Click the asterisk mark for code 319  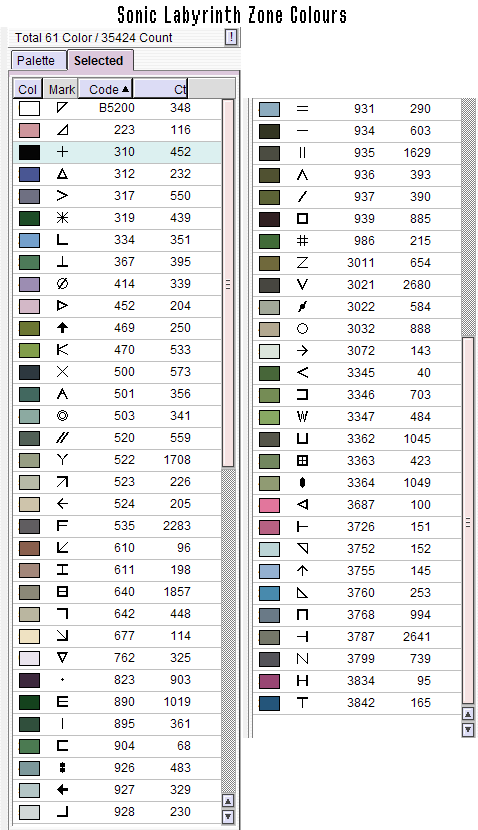pyautogui.click(x=62, y=218)
